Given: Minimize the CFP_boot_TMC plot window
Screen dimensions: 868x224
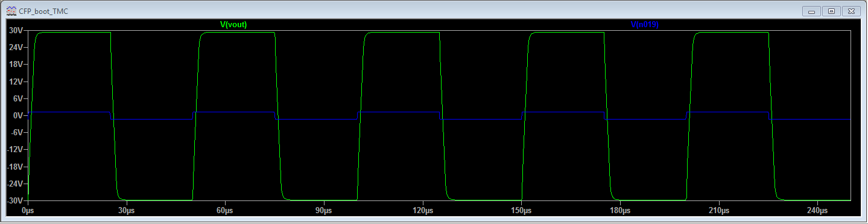Looking at the screenshot, I should pos(812,11).
